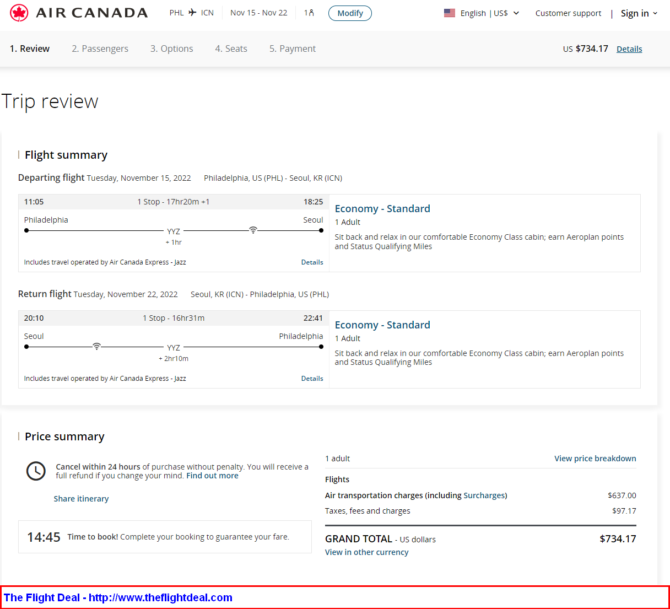
Task: Open price Details link next to US $734.17
Action: [629, 49]
